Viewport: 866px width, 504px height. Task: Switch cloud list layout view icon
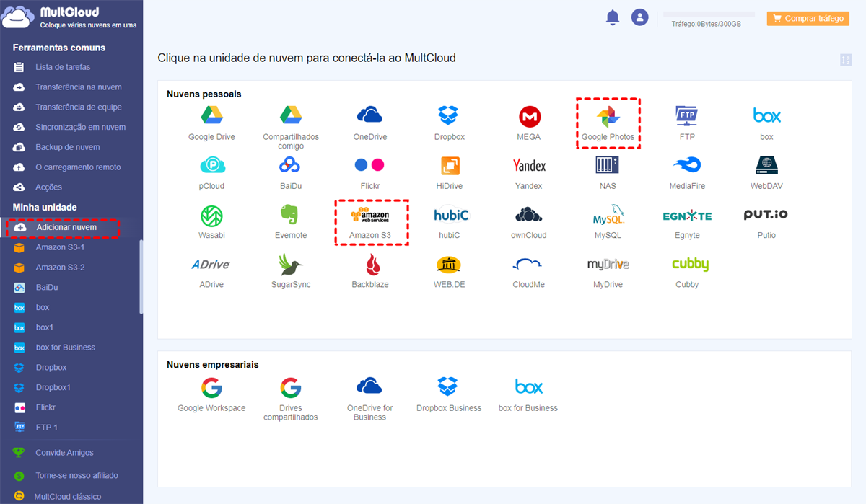[x=846, y=60]
